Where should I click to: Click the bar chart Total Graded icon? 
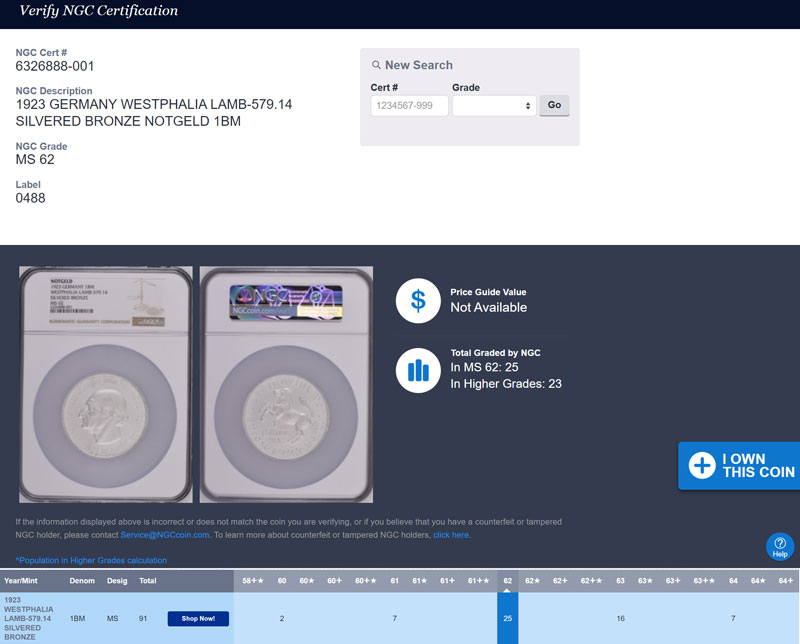(x=418, y=370)
